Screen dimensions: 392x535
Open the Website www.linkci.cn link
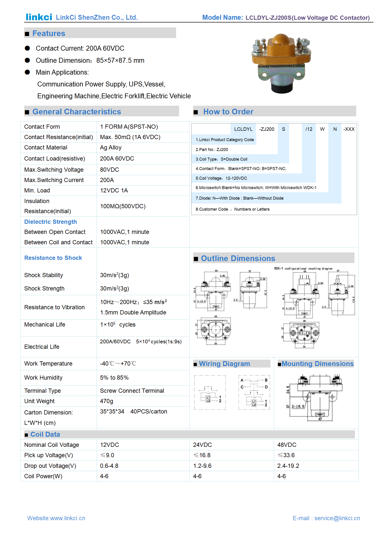[56, 518]
